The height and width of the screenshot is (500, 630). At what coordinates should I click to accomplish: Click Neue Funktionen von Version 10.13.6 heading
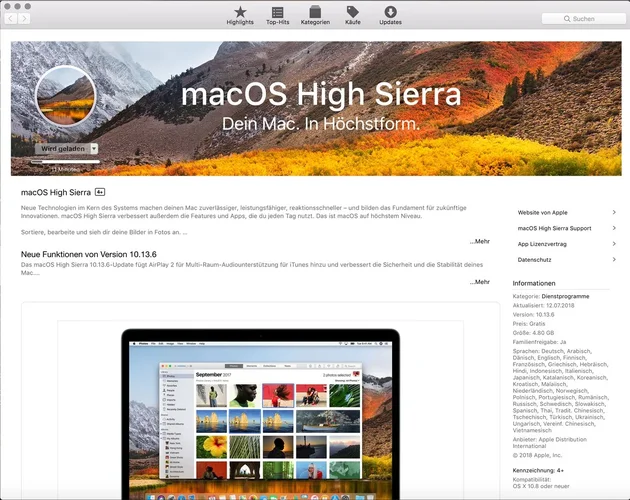[88, 254]
